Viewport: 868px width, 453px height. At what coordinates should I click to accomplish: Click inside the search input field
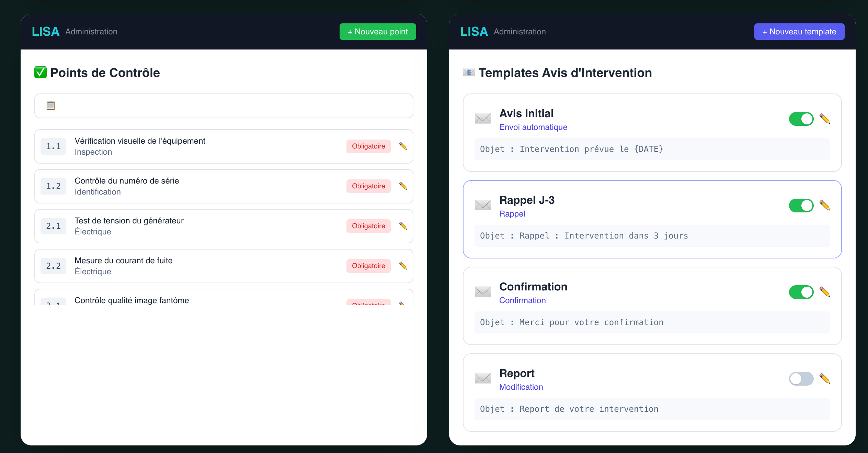click(x=223, y=106)
